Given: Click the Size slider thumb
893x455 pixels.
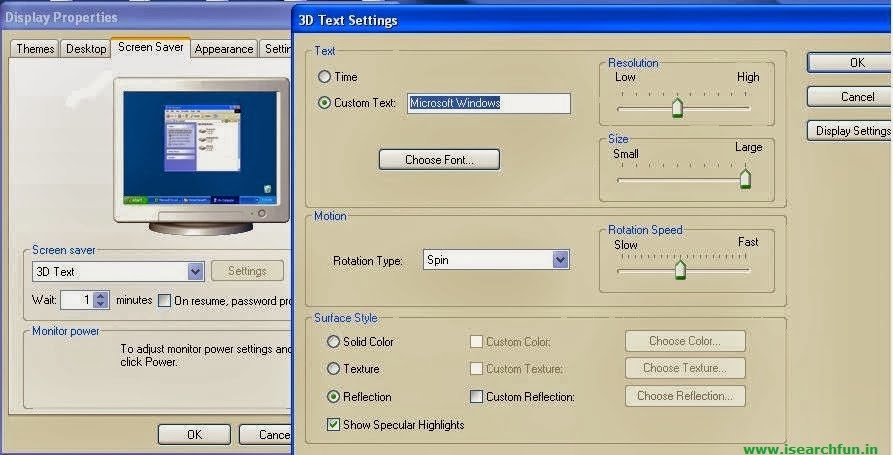Looking at the screenshot, I should pos(745,178).
